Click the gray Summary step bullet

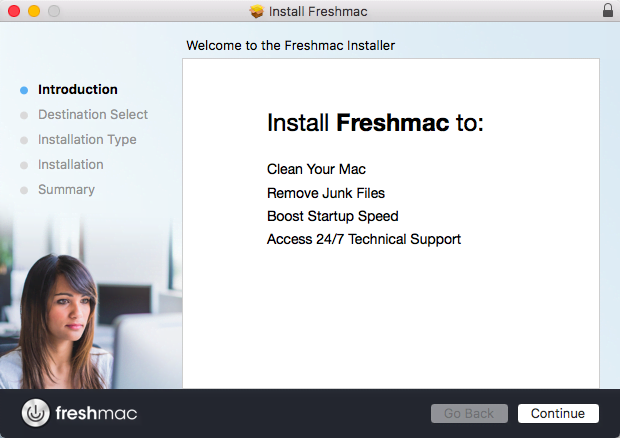(x=24, y=190)
